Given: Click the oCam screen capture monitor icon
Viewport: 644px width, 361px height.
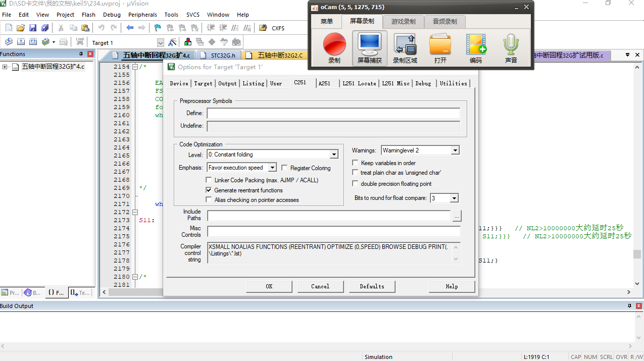Looking at the screenshot, I should [x=370, y=48].
